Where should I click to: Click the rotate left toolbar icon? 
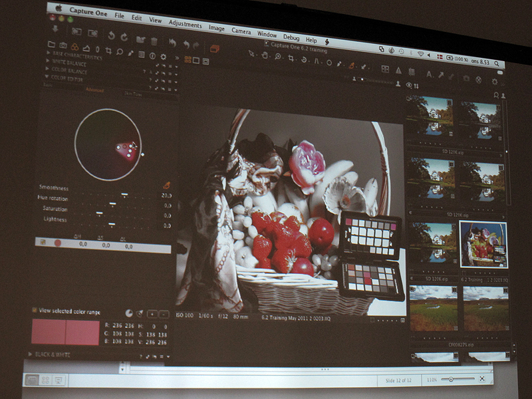coord(111,35)
